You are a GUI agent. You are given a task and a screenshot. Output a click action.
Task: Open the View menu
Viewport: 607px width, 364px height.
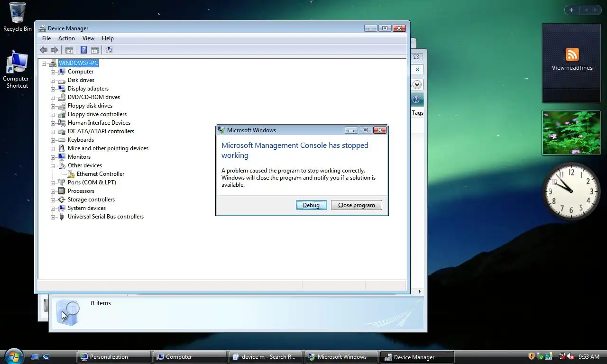(x=88, y=38)
